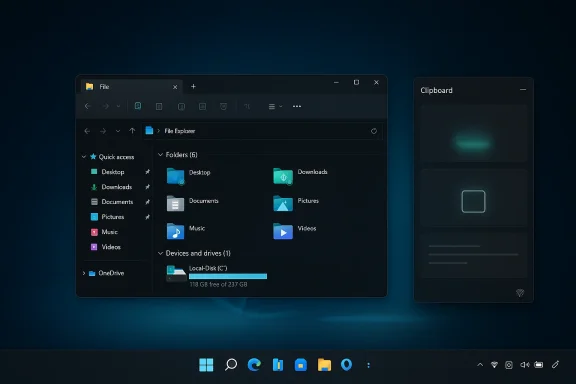Collapse the Devices and drives (1) group
Viewport: 576px width, 384px height.
pyautogui.click(x=160, y=253)
